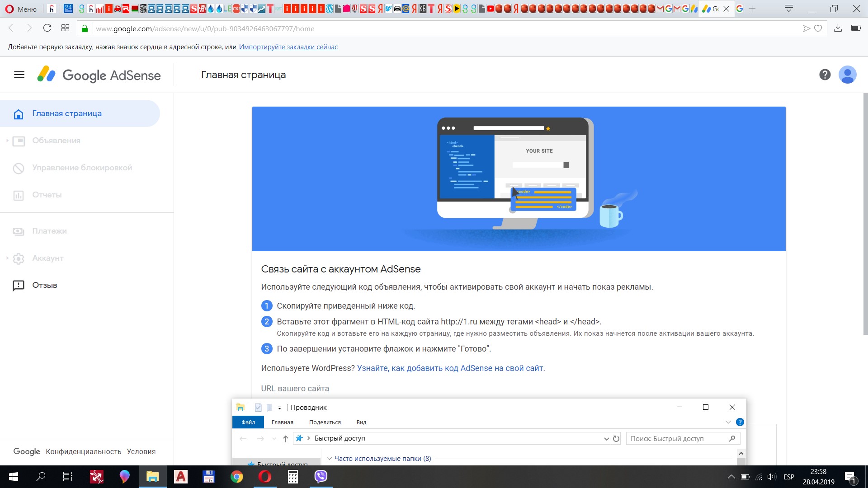This screenshot has width=868, height=488.
Task: Click the green security padlock
Action: [85, 28]
